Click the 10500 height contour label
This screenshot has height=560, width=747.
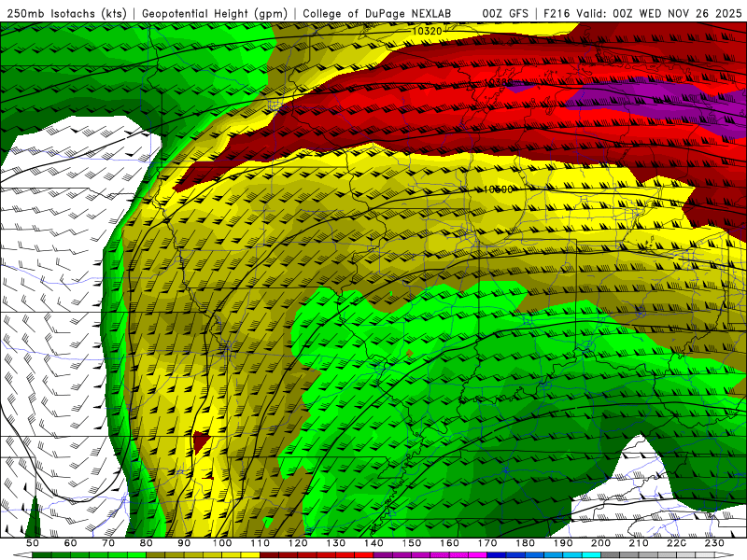click(498, 189)
